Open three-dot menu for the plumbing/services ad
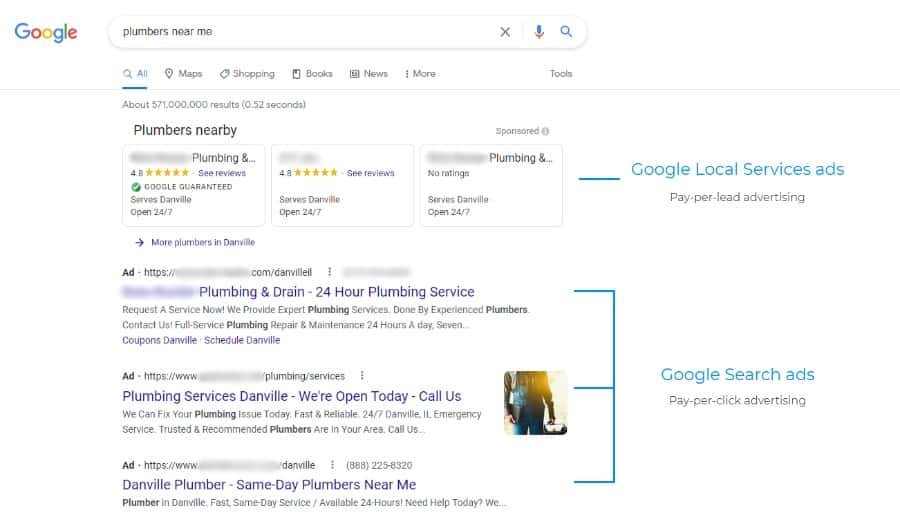 (362, 375)
